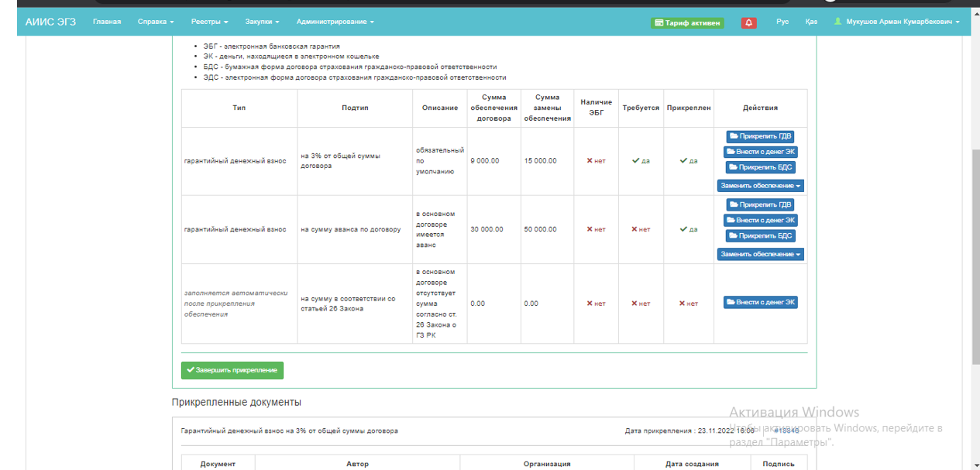980x470 pixels.
Task: Click the page's vertical scrollbar
Action: tap(975, 256)
